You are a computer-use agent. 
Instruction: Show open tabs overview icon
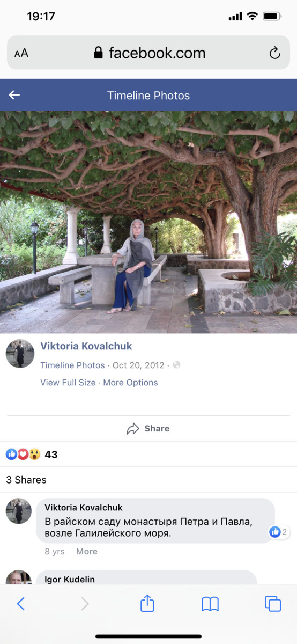(273, 604)
